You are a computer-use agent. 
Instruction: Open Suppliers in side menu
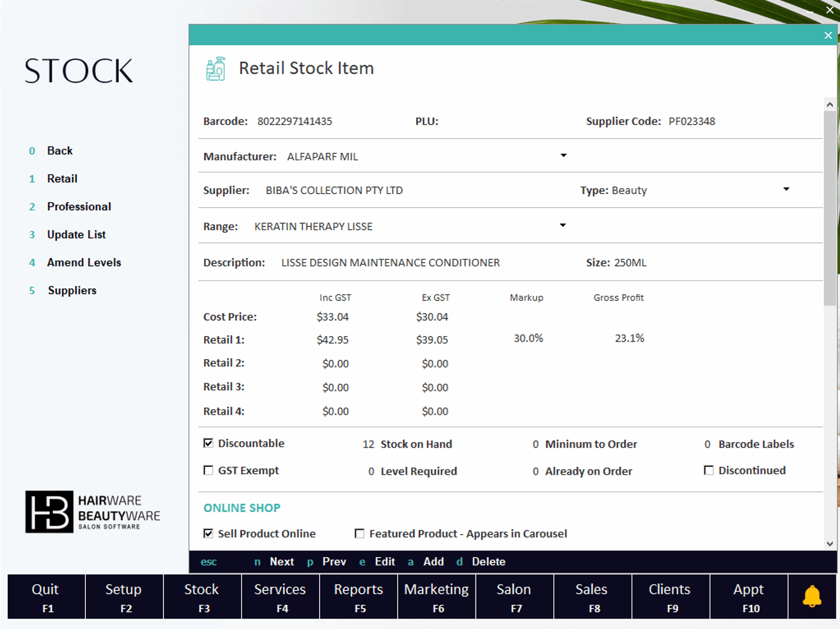pyautogui.click(x=72, y=291)
